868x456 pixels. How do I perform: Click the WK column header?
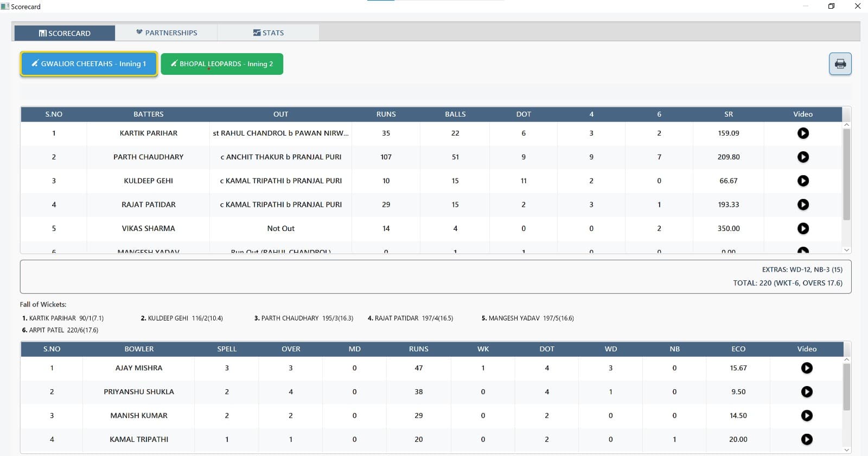coord(483,349)
